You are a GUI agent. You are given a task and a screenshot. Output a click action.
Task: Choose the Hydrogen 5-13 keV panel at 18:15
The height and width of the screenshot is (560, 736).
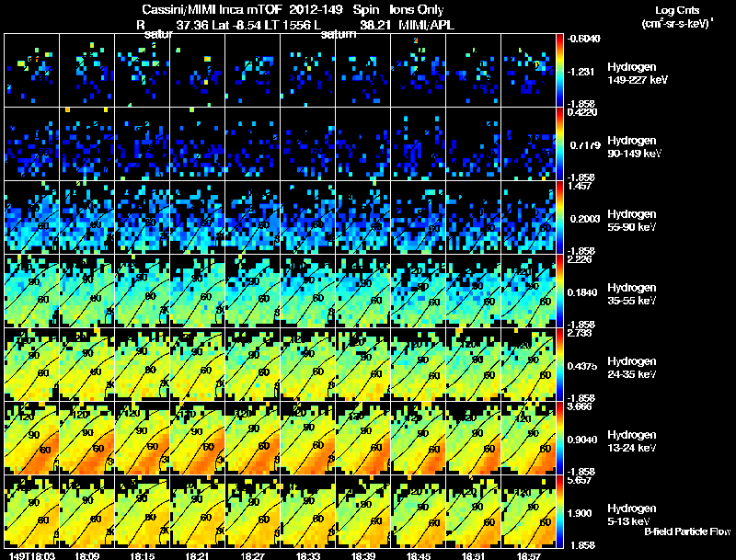(x=143, y=511)
